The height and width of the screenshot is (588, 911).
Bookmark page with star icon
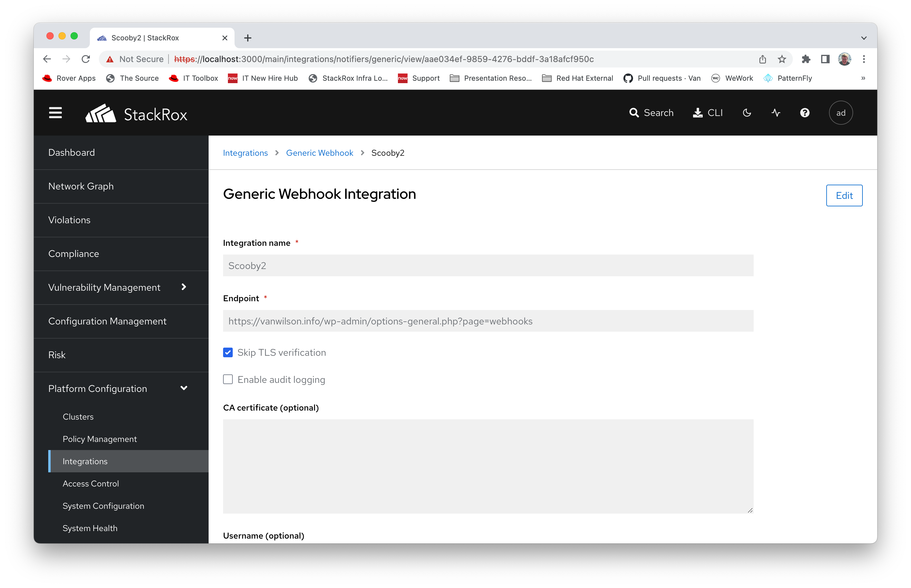(782, 59)
